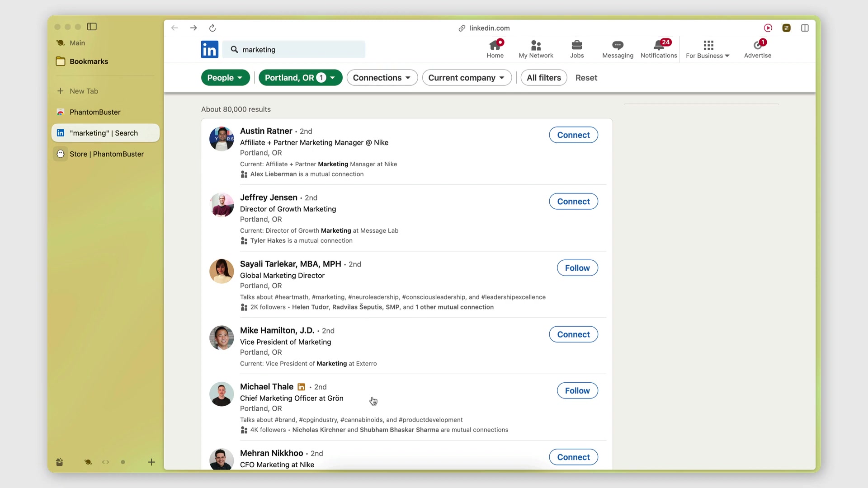This screenshot has width=868, height=488.
Task: Click browser forward arrow
Action: point(193,28)
